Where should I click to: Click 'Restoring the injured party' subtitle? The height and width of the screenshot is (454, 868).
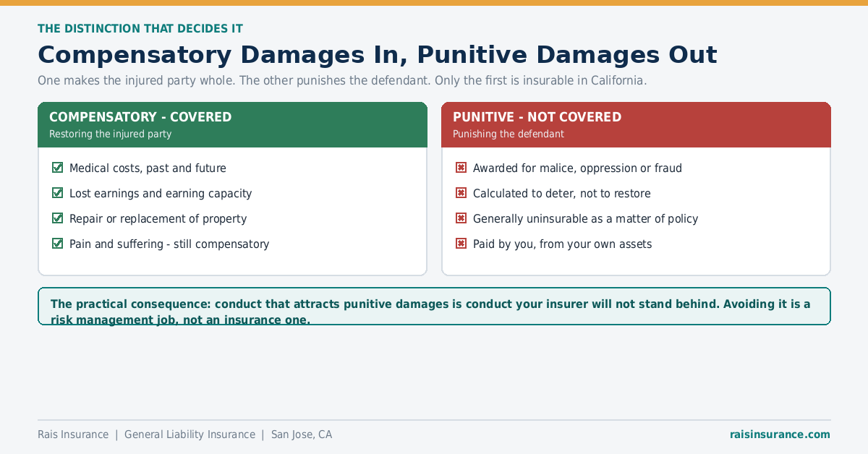point(110,134)
